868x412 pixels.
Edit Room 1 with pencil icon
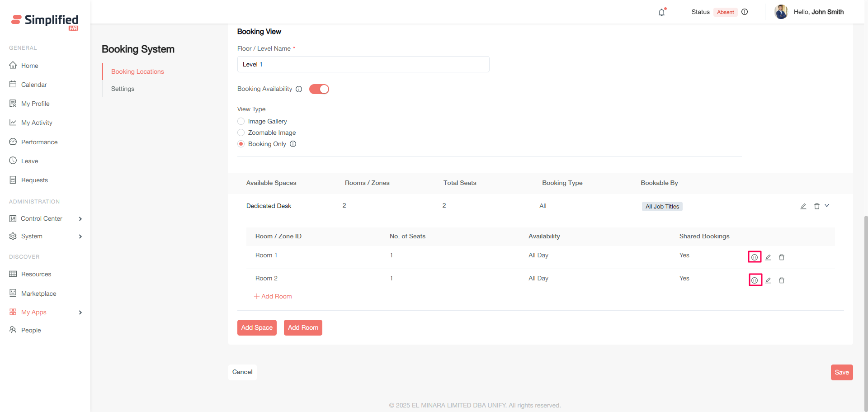tap(768, 257)
